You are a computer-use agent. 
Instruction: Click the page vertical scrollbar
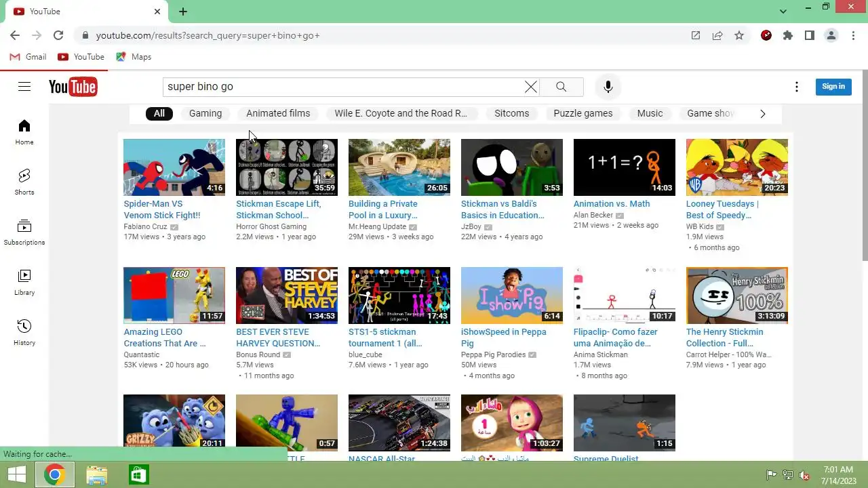pyautogui.click(x=864, y=165)
